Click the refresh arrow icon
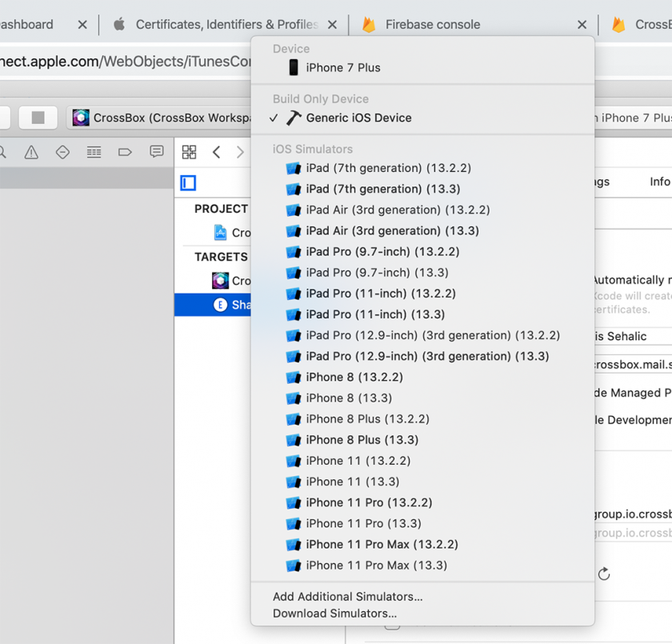This screenshot has height=644, width=672. tap(604, 574)
